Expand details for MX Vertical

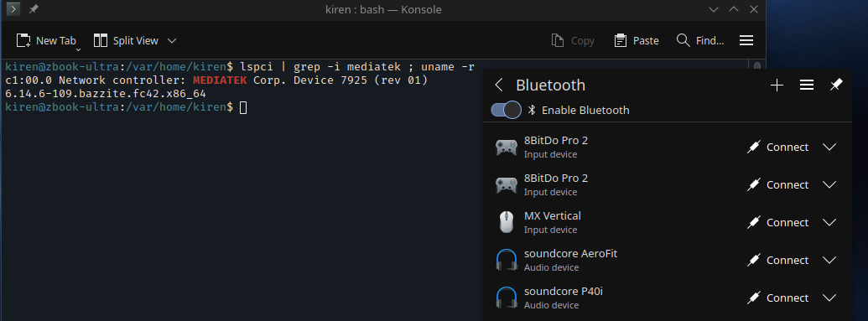pos(829,222)
